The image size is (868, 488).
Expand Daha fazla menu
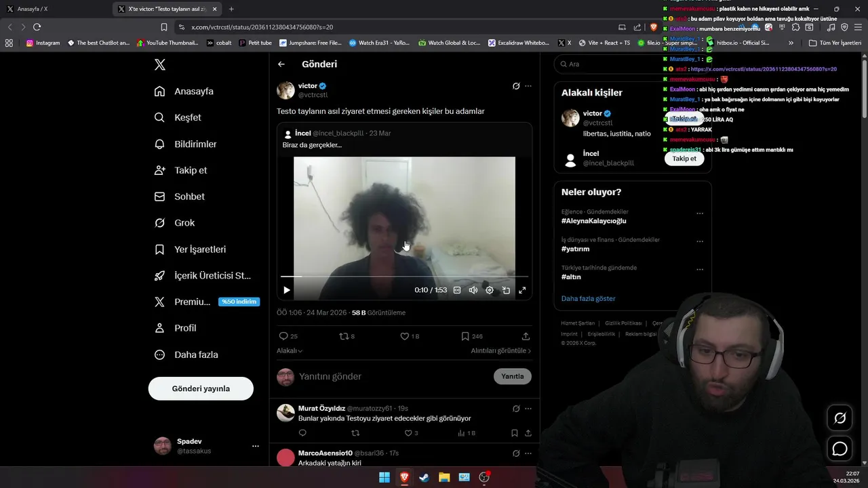pos(186,354)
